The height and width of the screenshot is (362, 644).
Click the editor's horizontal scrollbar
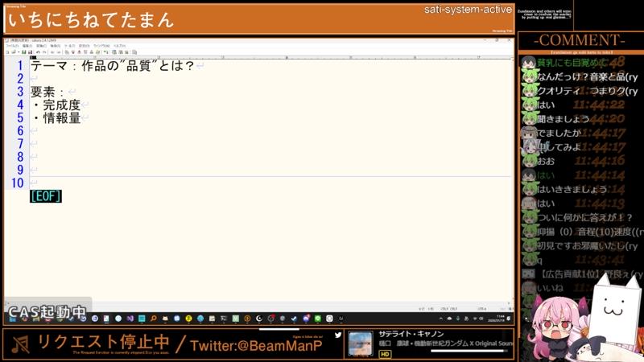coord(257,304)
